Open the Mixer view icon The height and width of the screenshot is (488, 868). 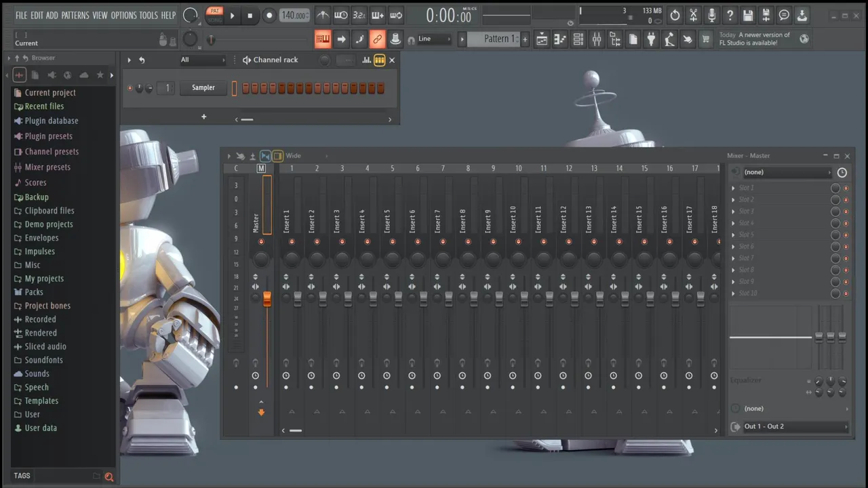click(x=597, y=39)
